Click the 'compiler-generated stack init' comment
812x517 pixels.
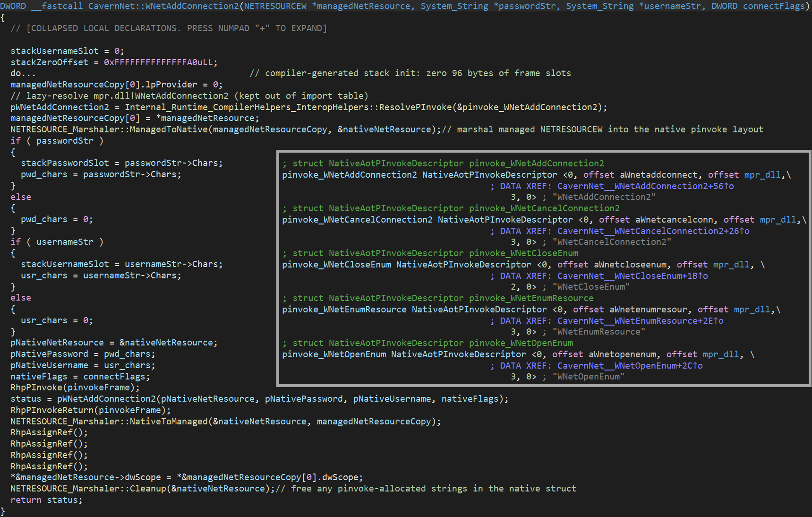[x=410, y=73]
